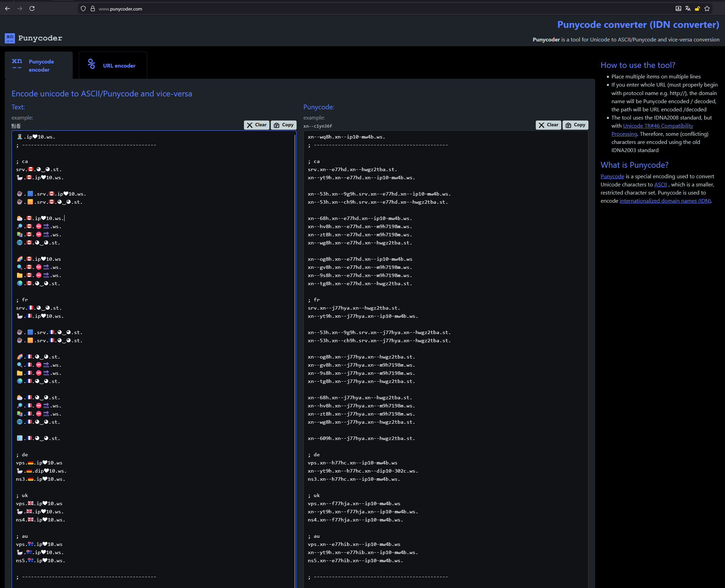This screenshot has height=588, width=725.
Task: Bookmark page with the star icon
Action: tap(707, 9)
